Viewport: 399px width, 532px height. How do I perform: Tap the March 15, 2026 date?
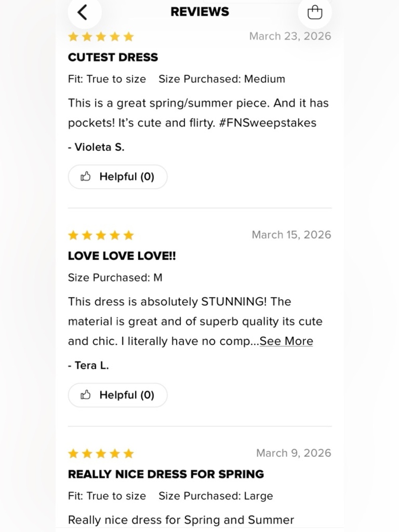click(291, 235)
